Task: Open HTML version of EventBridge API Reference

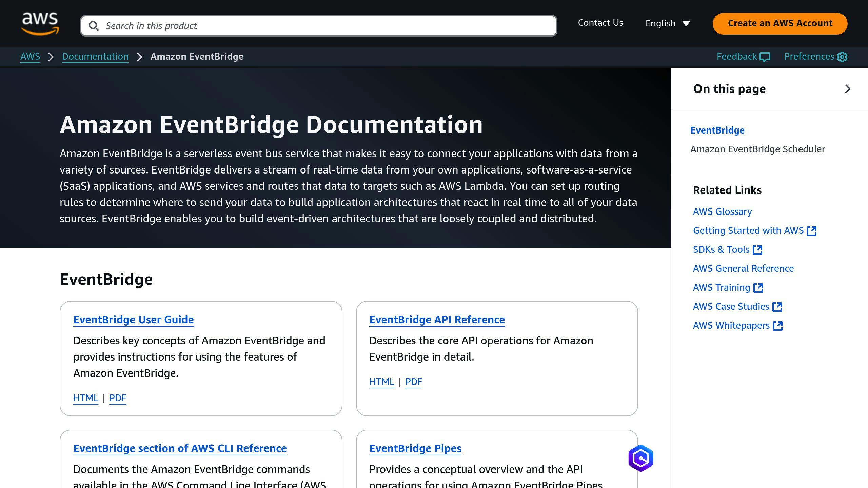Action: (382, 382)
